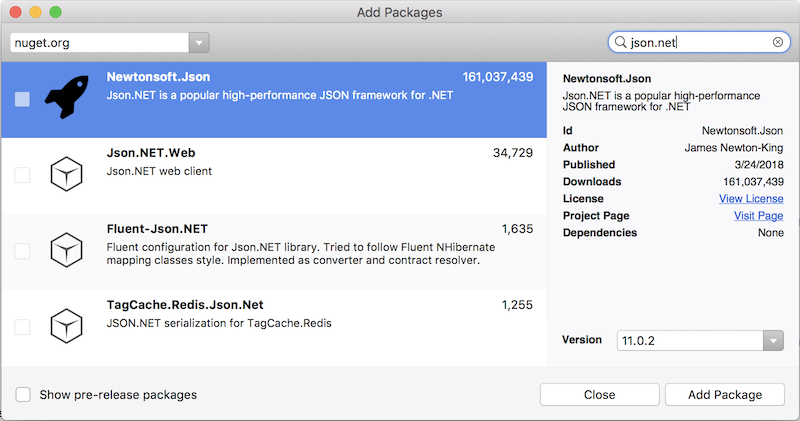Click the TagCache.Redis.Json.Net package cube icon
Viewport: 800px width, 421px height.
66,326
